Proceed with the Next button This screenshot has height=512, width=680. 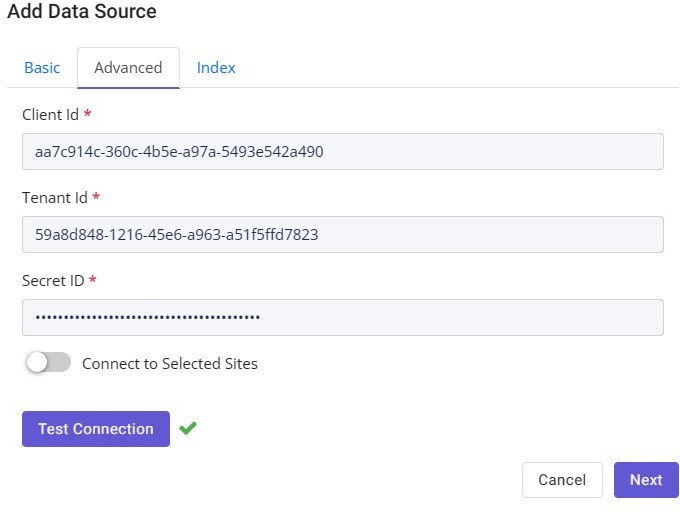coord(646,480)
